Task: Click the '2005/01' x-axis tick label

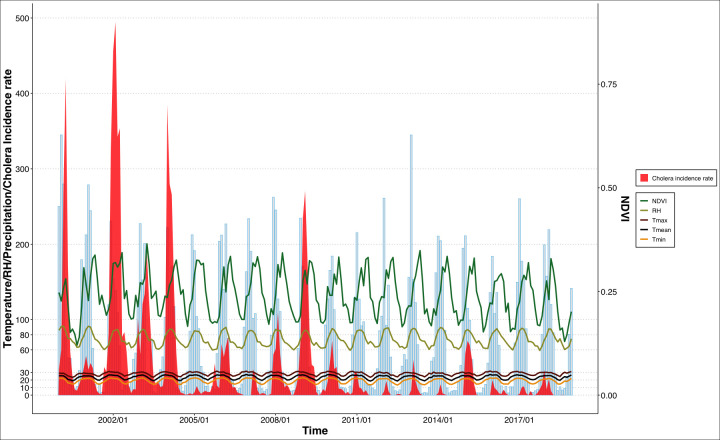Action: (194, 420)
